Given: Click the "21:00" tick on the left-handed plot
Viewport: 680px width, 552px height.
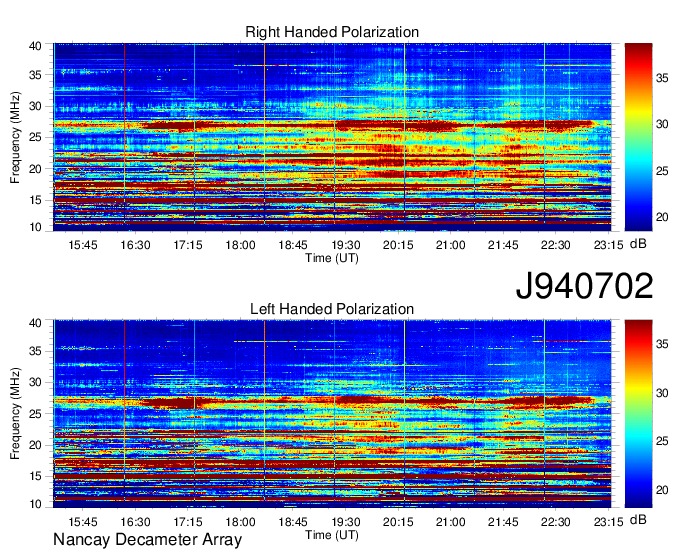Looking at the screenshot, I should (451, 522).
